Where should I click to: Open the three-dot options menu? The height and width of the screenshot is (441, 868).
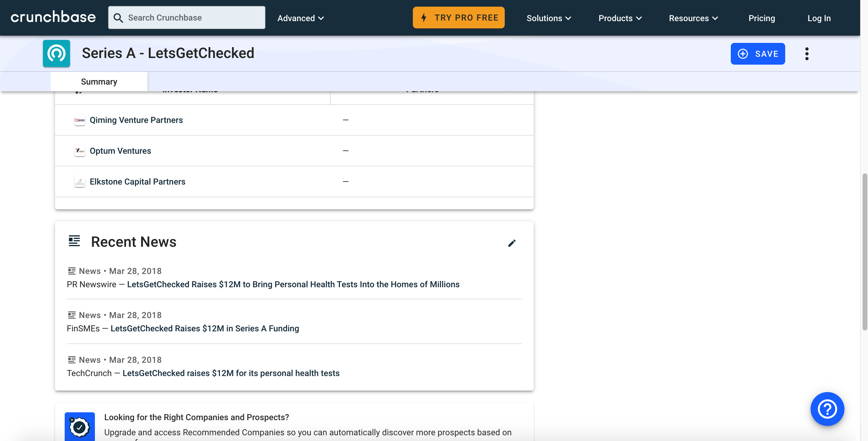pyautogui.click(x=807, y=53)
